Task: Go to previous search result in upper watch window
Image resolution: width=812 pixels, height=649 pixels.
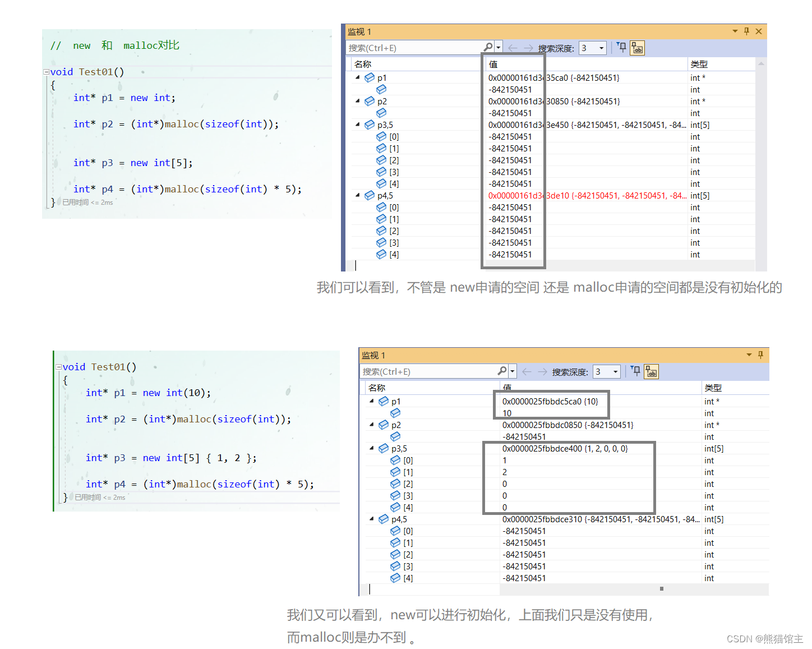Action: 513,48
